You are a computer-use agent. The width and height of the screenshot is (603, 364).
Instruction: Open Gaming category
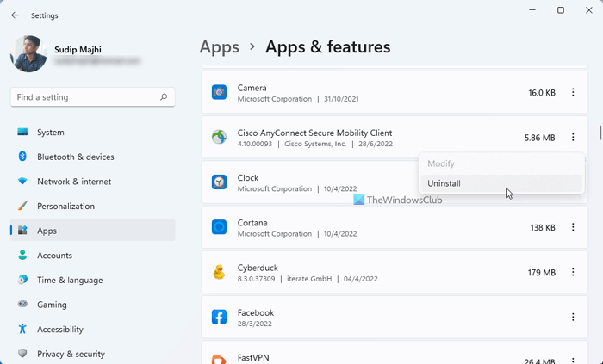tap(93, 305)
